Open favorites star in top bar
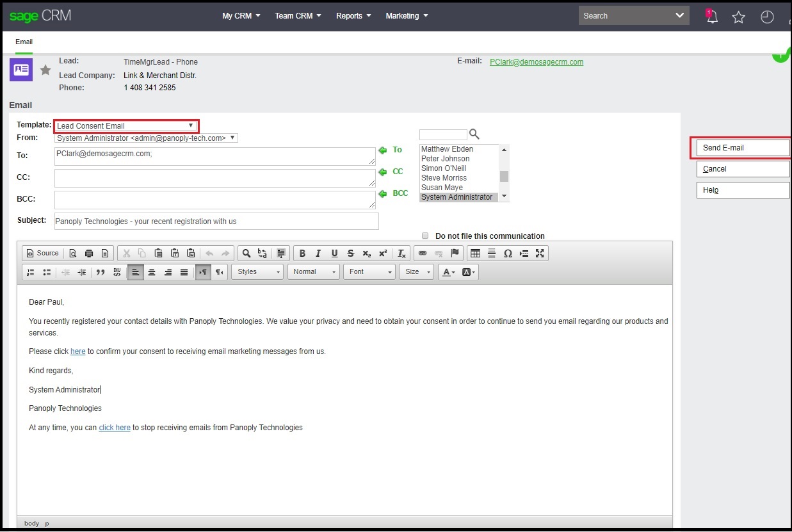 tap(739, 17)
